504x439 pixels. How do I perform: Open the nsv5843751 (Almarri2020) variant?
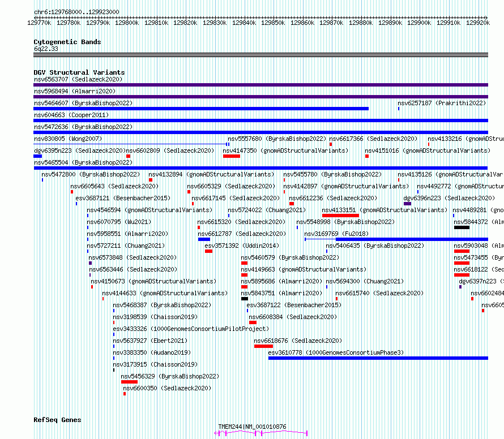pyautogui.click(x=281, y=293)
